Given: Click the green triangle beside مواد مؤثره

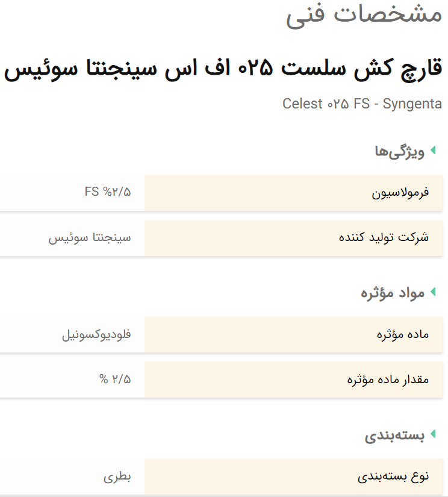Looking at the screenshot, I should (x=434, y=292).
